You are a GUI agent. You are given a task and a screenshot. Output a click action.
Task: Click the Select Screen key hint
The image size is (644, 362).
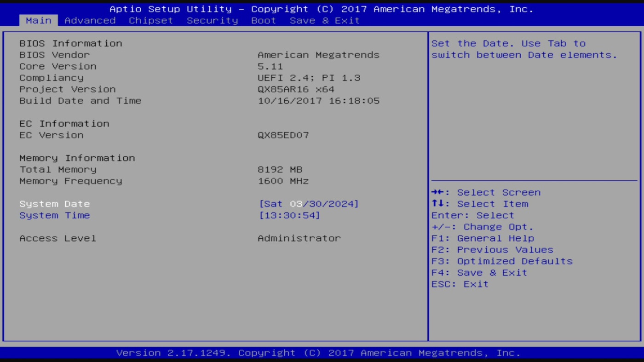coord(486,192)
